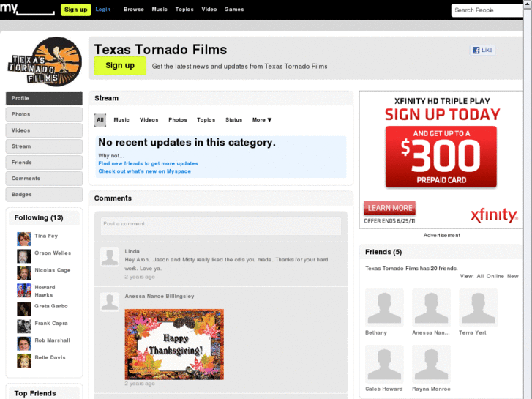The width and height of the screenshot is (532, 399).
Task: Open the Greta Garbo name link
Action: coord(51,306)
